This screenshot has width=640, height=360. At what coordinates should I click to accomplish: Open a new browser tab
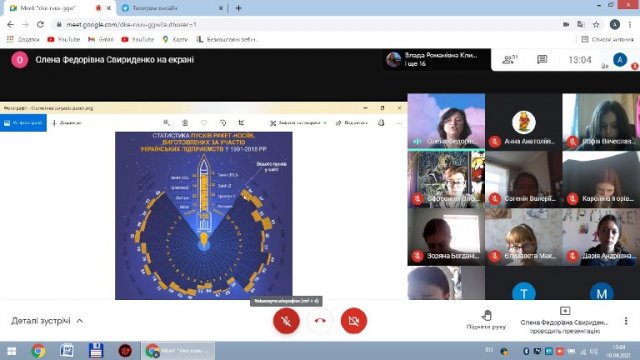tap(239, 8)
